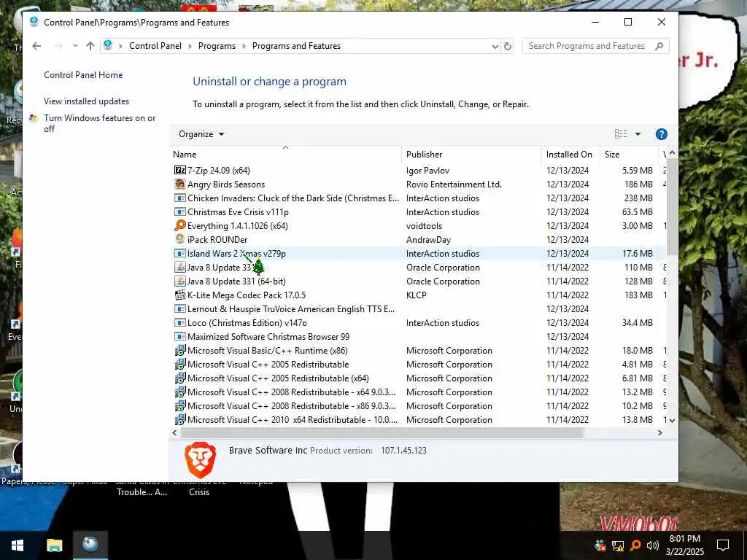
Task: Select Programs and Features in breadcrumb
Action: (296, 46)
